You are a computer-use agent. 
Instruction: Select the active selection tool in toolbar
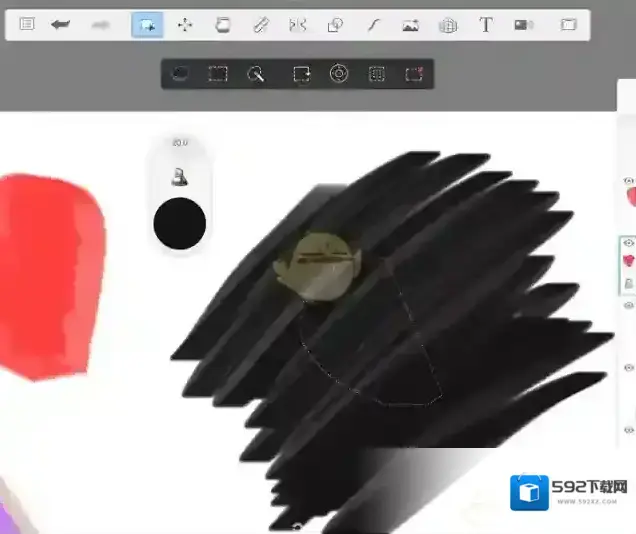coord(147,25)
